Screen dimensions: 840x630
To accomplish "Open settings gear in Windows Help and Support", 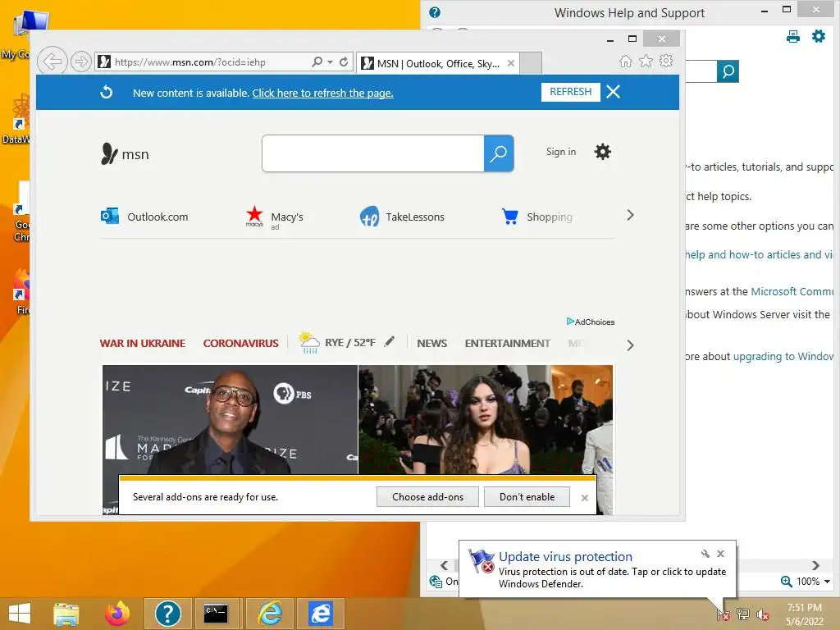I will pyautogui.click(x=819, y=36).
